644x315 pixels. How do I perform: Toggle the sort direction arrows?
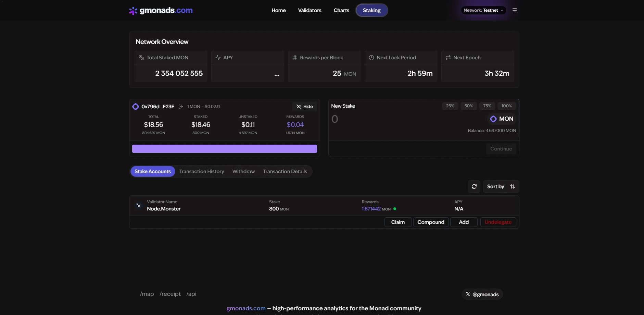pos(512,186)
